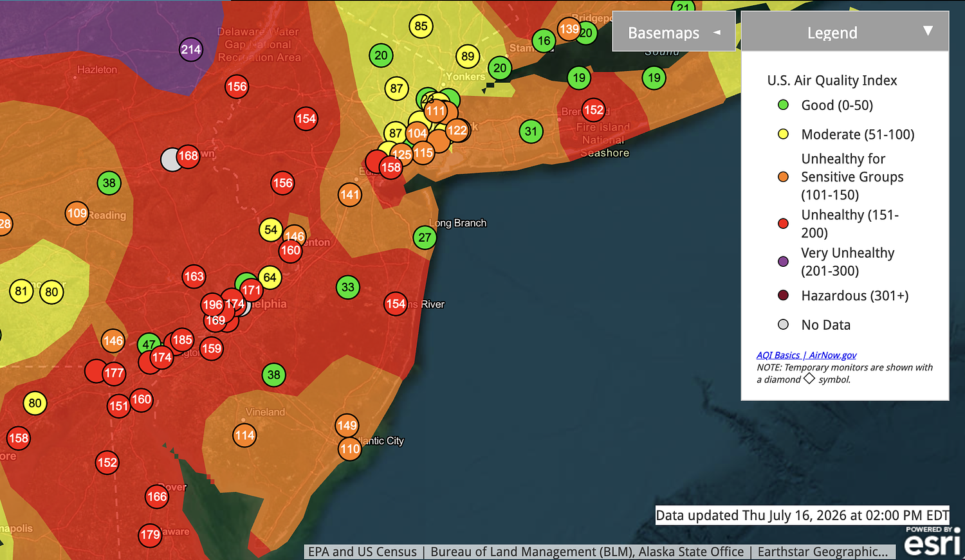Click the red Unhealthy legend color dot
Image resolution: width=965 pixels, height=560 pixels.
[x=783, y=224]
